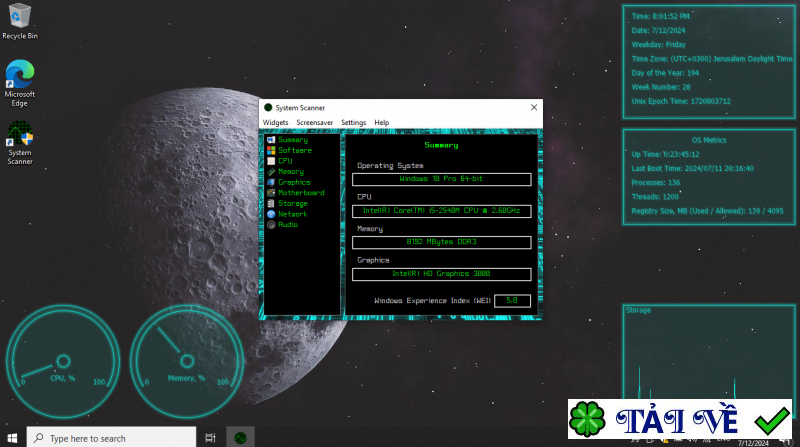Screen dimensions: 800x447
Task: Click the Up Time entry
Action: pos(665,154)
